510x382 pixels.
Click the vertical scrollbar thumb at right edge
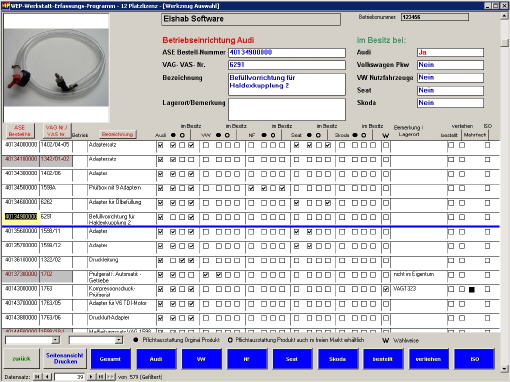tap(504, 43)
